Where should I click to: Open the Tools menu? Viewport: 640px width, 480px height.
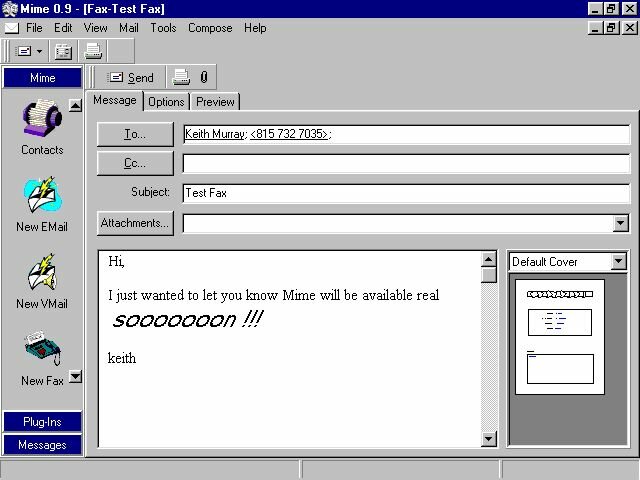[x=163, y=28]
